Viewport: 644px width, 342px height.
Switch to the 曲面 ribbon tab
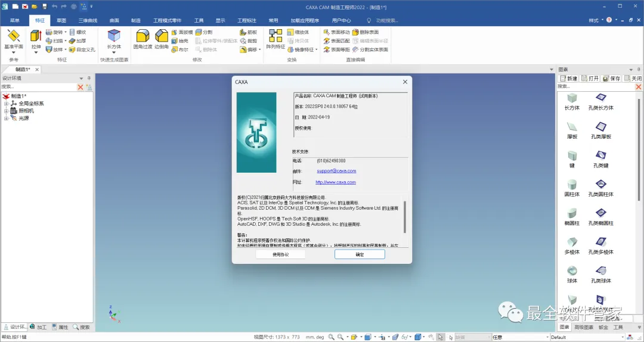click(114, 20)
